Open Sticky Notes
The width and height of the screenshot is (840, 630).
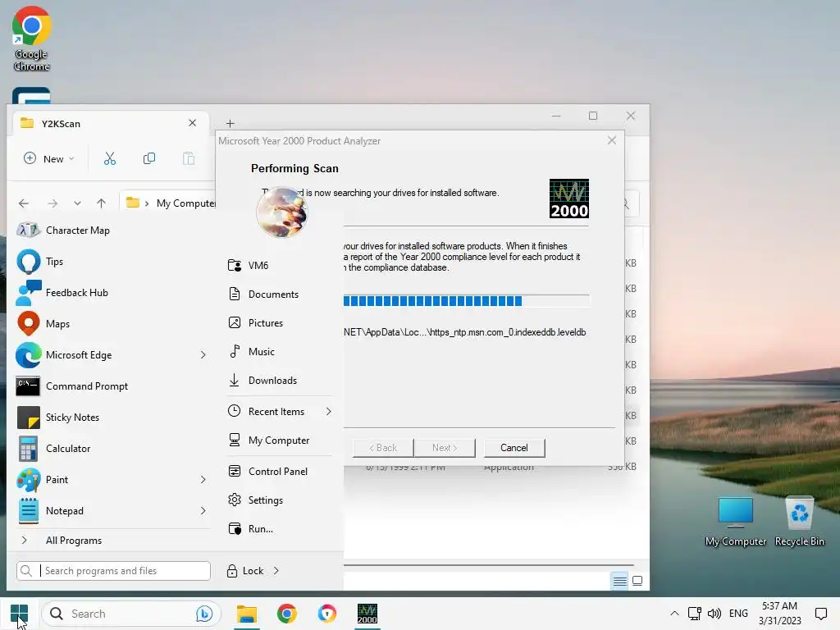point(72,417)
